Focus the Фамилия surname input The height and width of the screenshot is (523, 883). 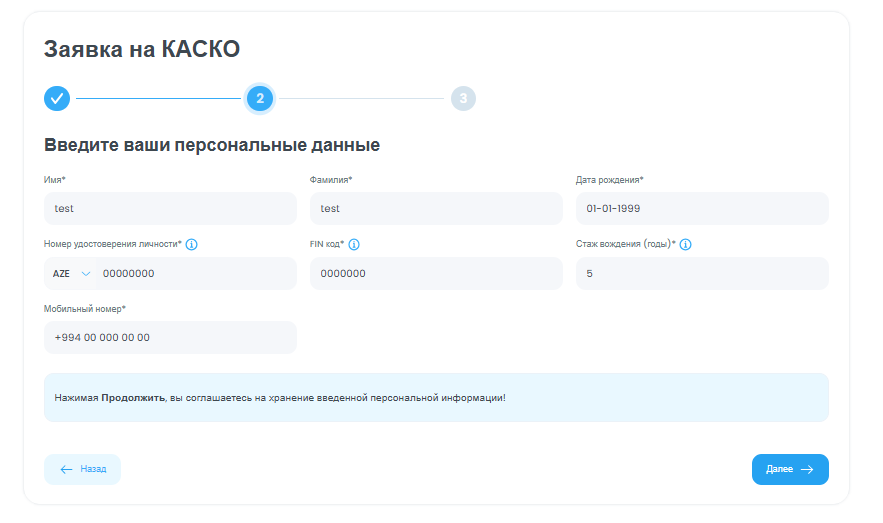pyautogui.click(x=436, y=208)
